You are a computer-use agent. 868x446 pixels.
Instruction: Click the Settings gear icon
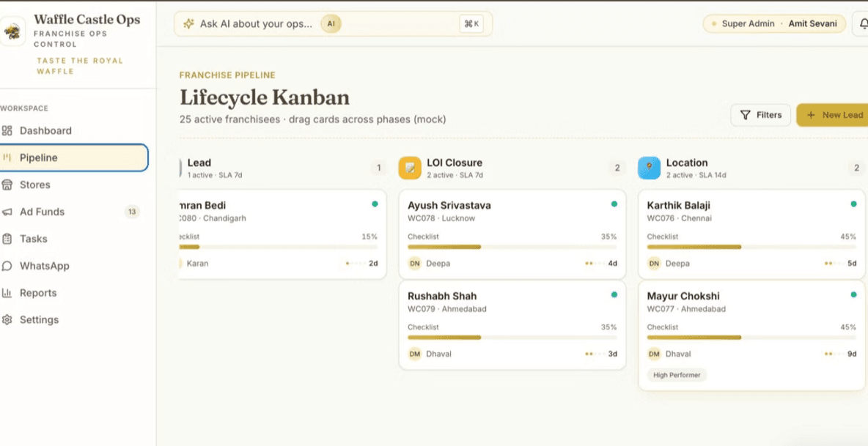pos(7,319)
